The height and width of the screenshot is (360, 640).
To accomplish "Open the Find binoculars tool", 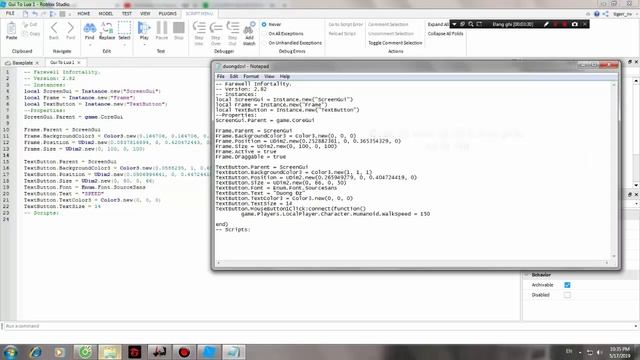I will [x=89, y=29].
